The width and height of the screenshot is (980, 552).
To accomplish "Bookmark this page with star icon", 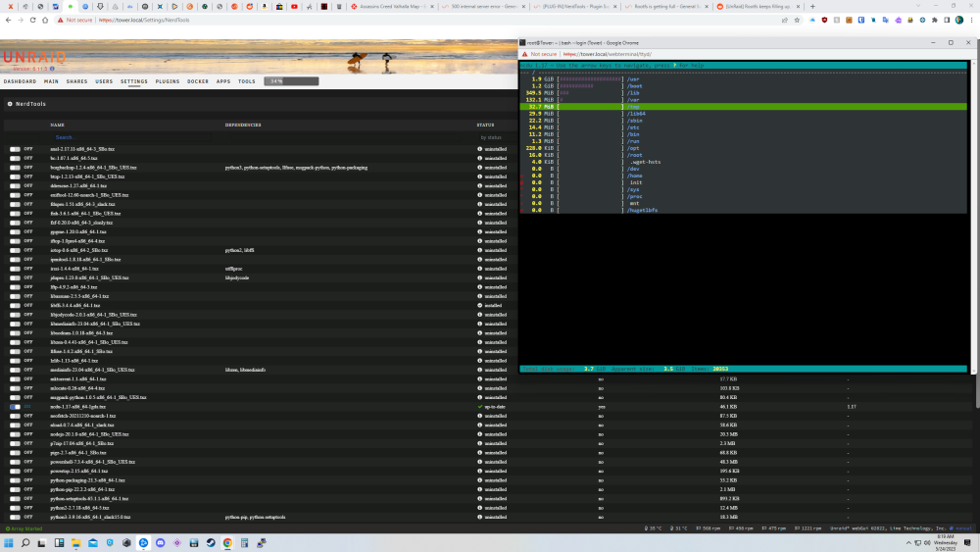I will (x=797, y=20).
